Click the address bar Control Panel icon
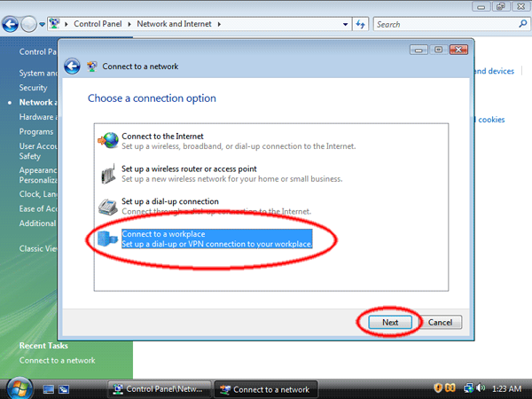The height and width of the screenshot is (399, 532). [x=54, y=24]
